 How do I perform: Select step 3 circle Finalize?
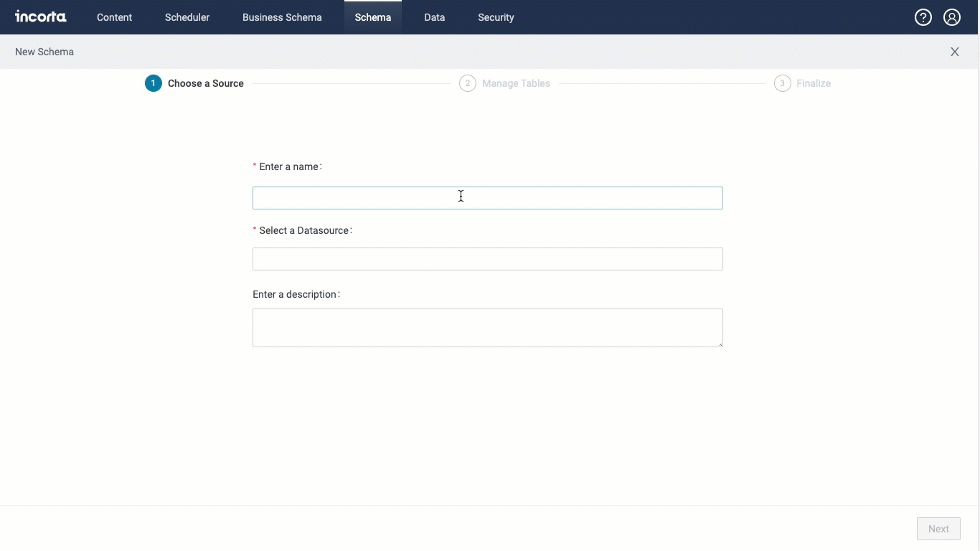pos(782,83)
